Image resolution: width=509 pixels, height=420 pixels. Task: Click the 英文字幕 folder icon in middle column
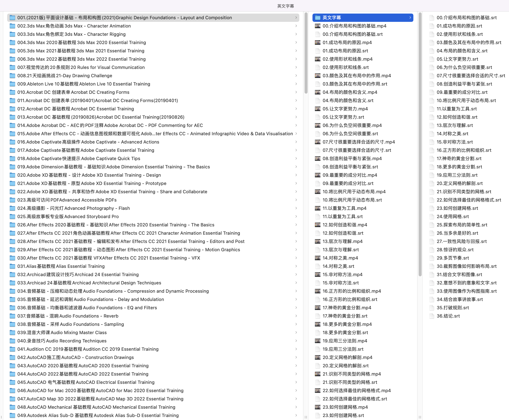(318, 18)
